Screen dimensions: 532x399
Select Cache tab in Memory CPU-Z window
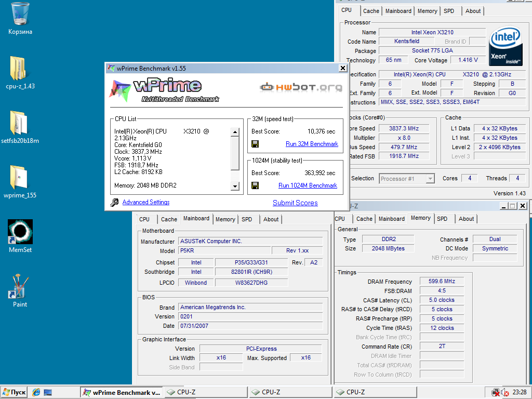point(364,219)
